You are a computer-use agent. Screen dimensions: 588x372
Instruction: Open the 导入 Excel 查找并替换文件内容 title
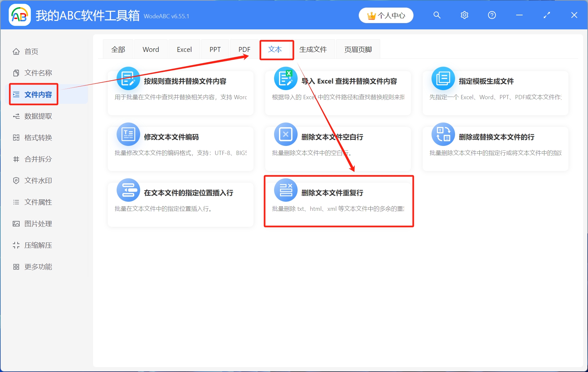tap(349, 81)
